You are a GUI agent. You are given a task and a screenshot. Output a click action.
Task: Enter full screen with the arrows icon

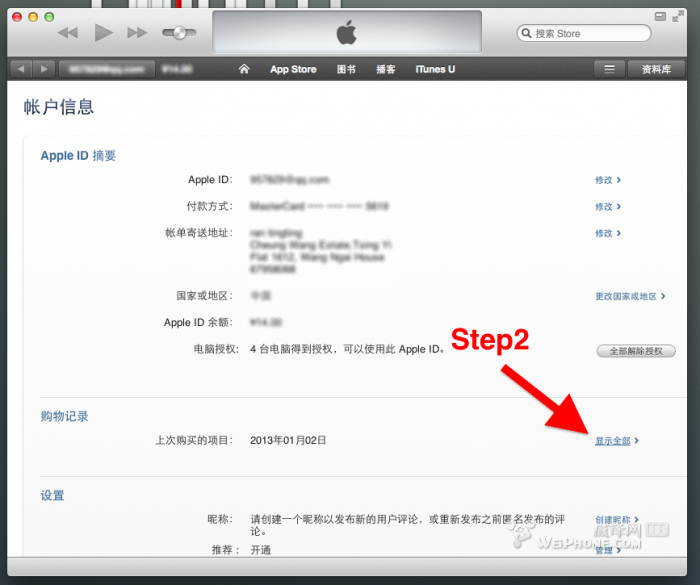678,17
